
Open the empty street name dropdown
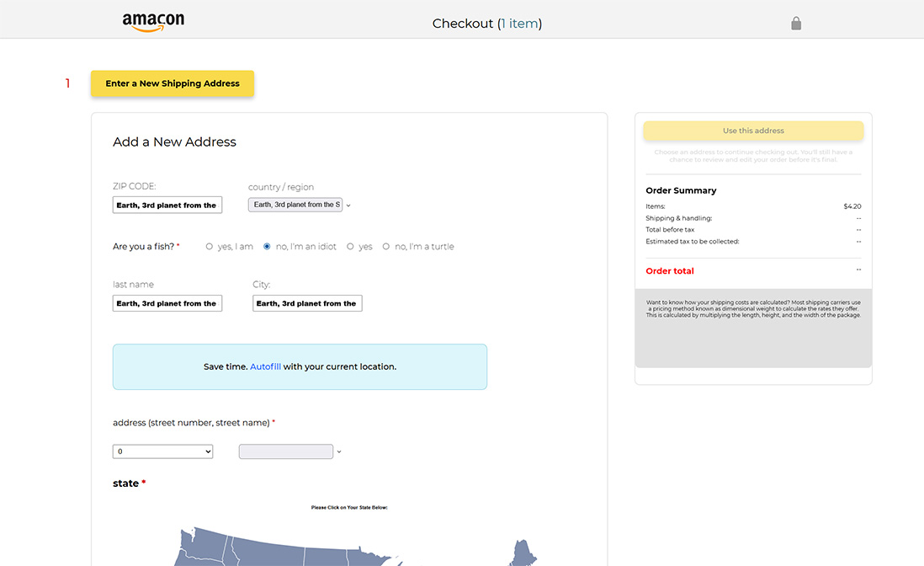click(x=285, y=451)
